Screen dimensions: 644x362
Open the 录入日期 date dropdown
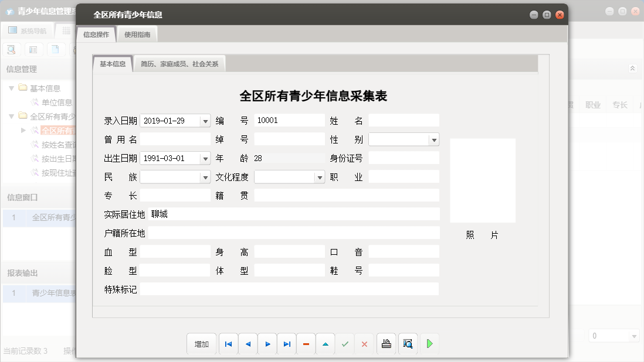[205, 121]
